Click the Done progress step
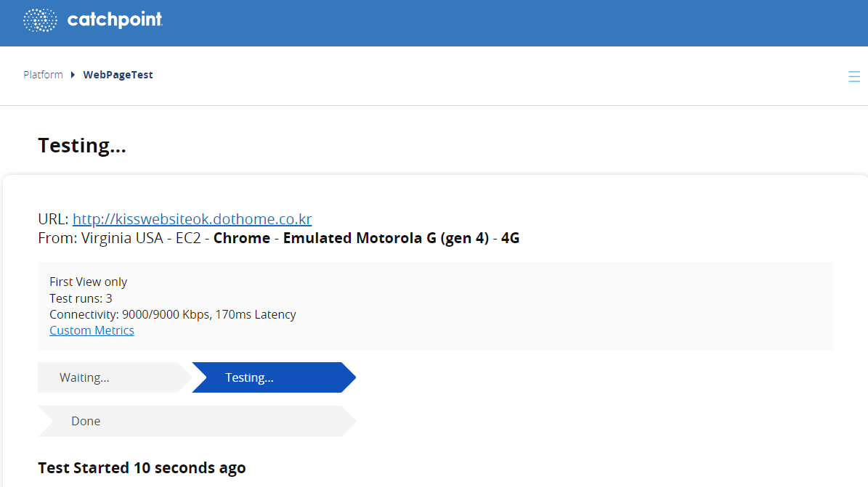The height and width of the screenshot is (487, 868). 86,421
